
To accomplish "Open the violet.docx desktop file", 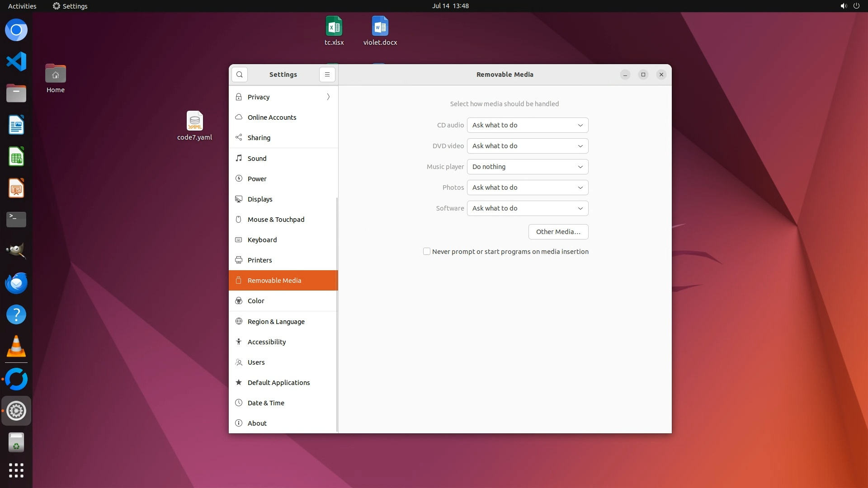I will coord(380,31).
